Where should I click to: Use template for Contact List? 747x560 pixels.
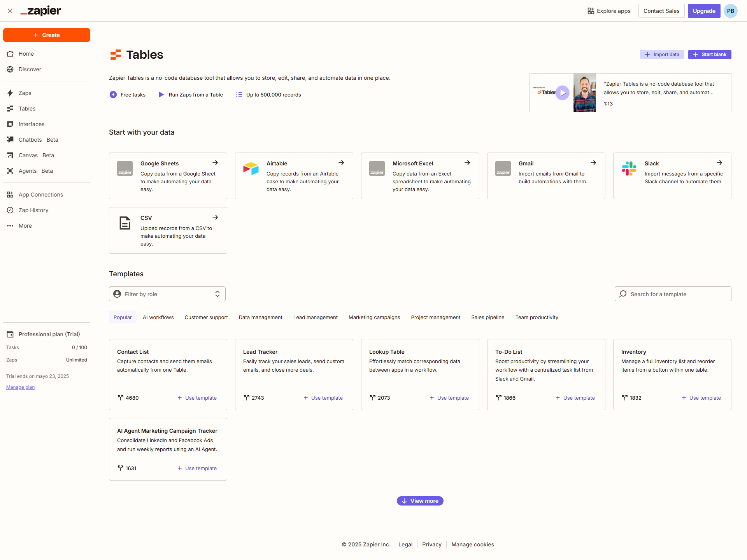point(197,398)
